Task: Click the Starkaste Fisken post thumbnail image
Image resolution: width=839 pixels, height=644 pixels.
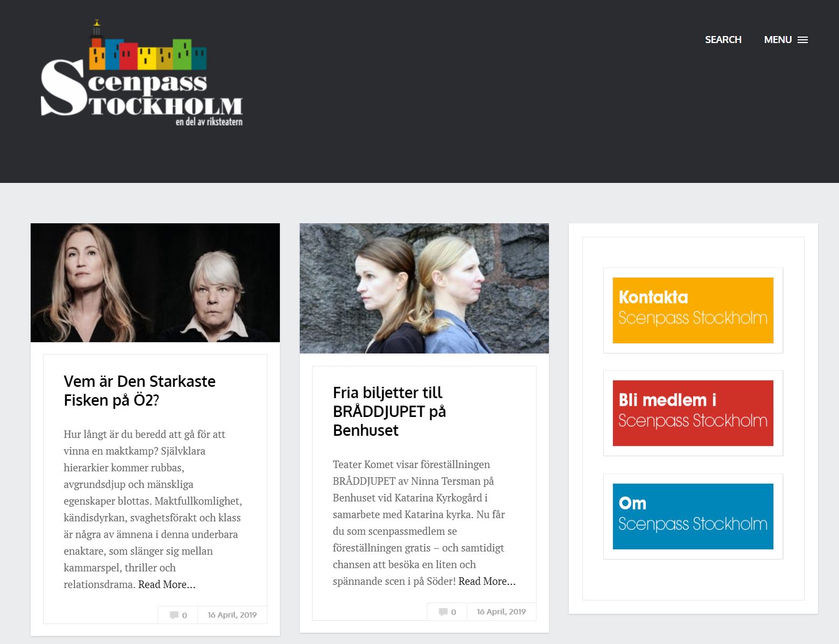Action: point(155,282)
